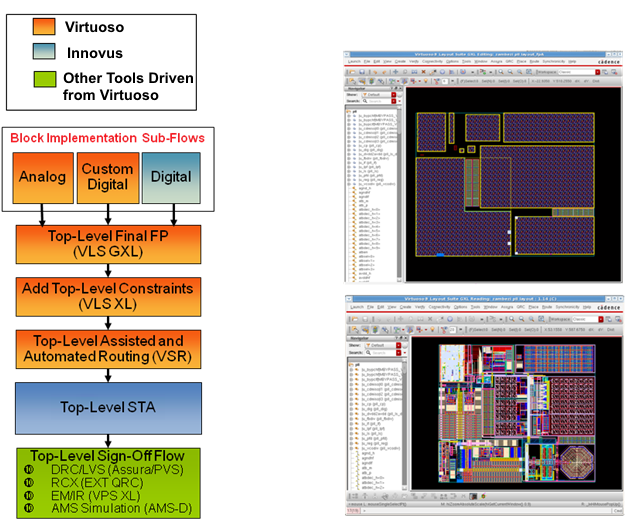Open the Options menu in the lower Virtuoso window

pos(460,307)
